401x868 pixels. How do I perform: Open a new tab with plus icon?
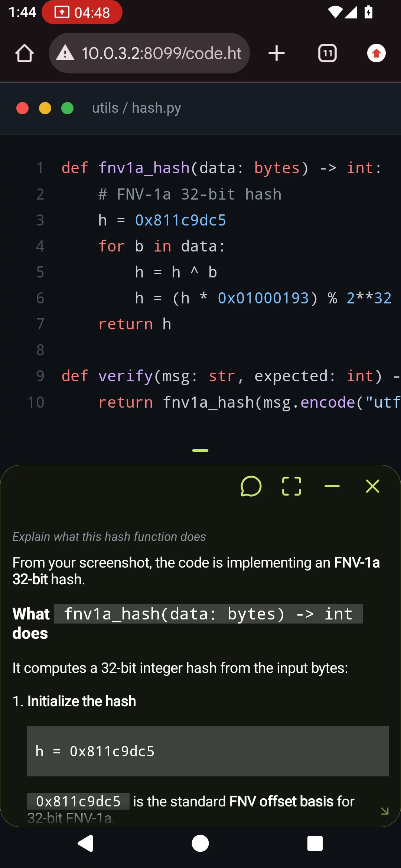pos(277,53)
